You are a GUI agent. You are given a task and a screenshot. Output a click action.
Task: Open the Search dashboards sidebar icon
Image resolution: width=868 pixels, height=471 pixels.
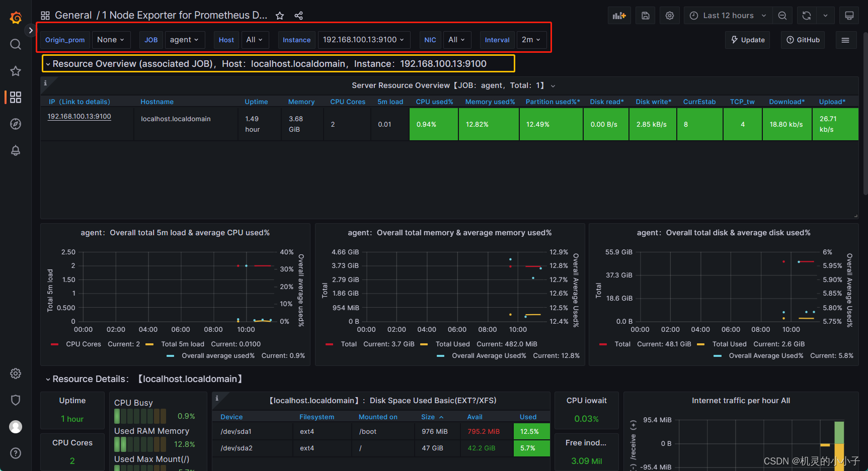coord(16,45)
